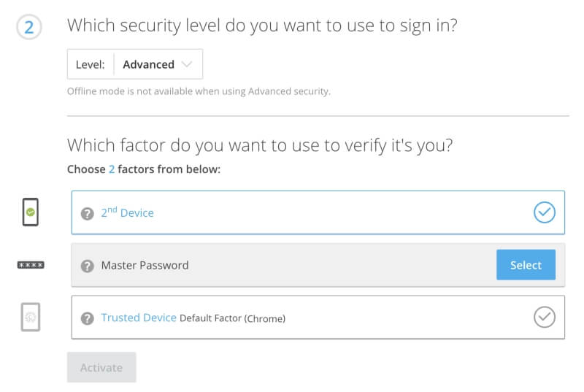The width and height of the screenshot is (584, 392).
Task: Open help for 2nd Device factor
Action: 88,214
